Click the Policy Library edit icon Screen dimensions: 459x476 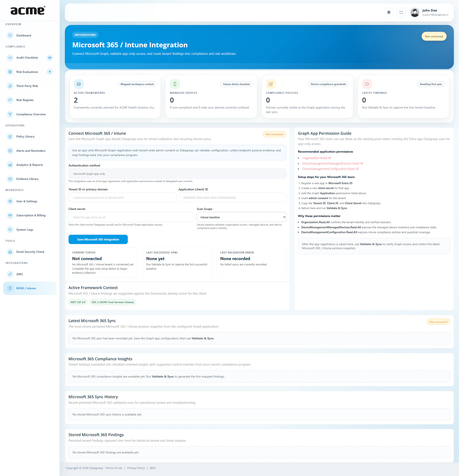10,136
